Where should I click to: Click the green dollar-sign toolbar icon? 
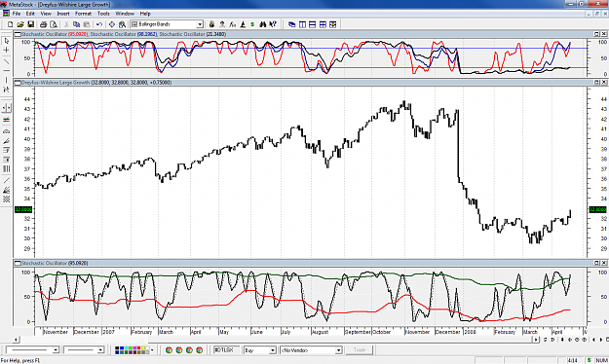click(252, 24)
